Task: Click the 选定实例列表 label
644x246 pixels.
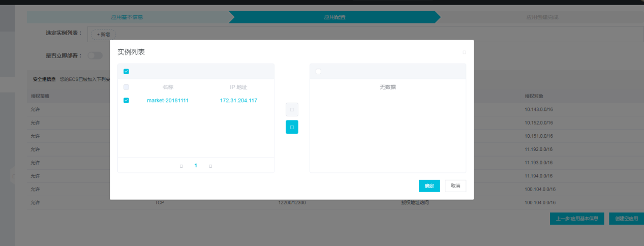Action: pyautogui.click(x=64, y=33)
